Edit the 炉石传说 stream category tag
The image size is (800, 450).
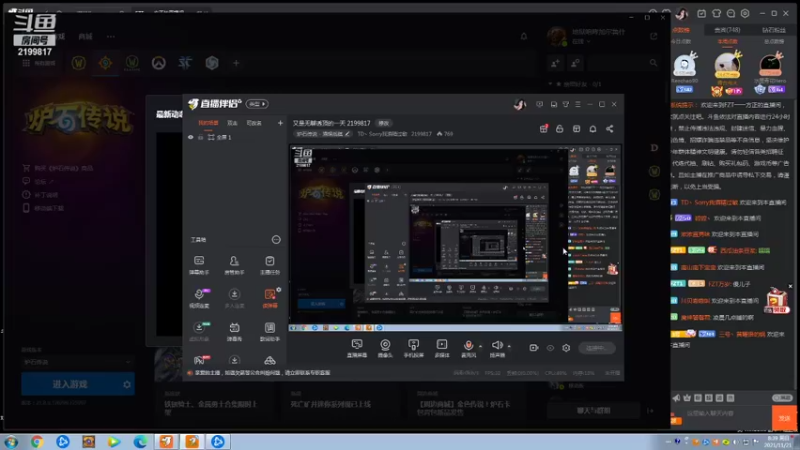coord(323,134)
